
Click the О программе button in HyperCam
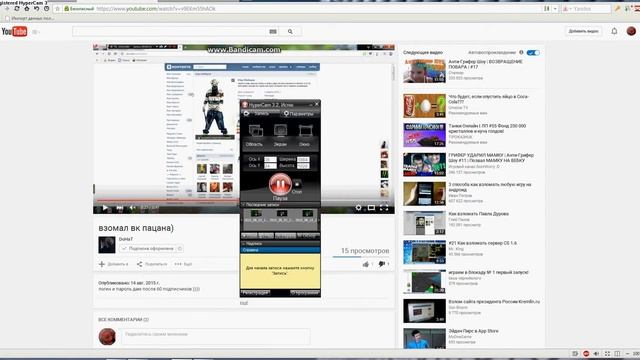pos(304,293)
